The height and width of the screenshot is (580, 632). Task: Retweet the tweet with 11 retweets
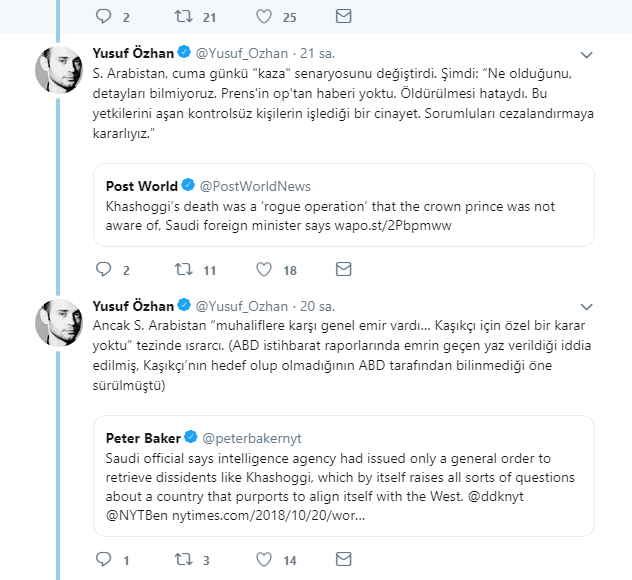pos(183,269)
